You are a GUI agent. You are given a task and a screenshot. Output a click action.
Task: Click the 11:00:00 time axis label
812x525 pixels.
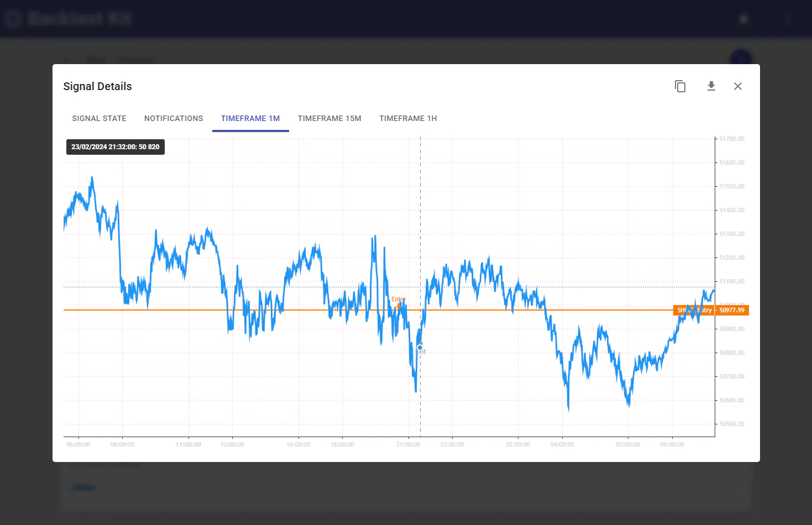pos(188,444)
